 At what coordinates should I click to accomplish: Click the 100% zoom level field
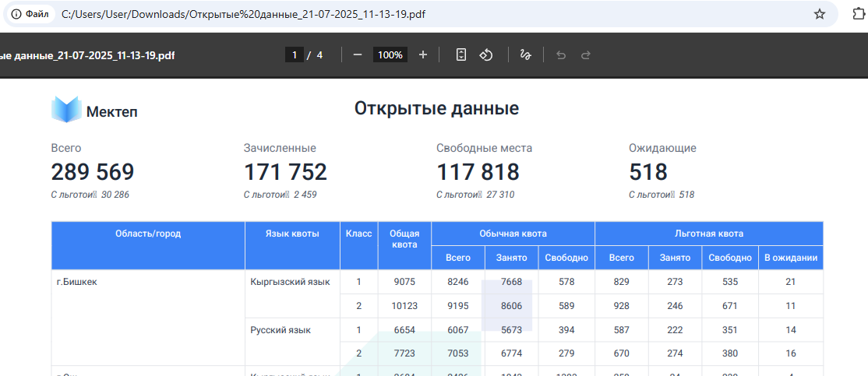point(390,54)
